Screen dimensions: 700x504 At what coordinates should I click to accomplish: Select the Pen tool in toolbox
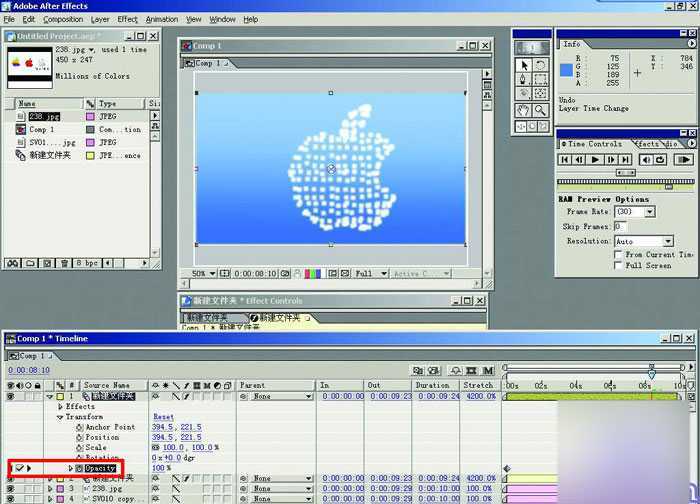(x=524, y=79)
